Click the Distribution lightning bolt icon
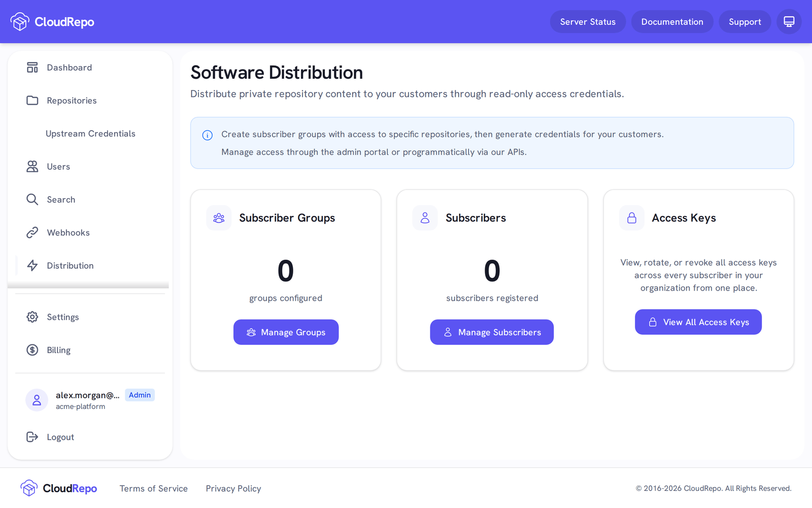This screenshot has height=508, width=812. point(32,266)
